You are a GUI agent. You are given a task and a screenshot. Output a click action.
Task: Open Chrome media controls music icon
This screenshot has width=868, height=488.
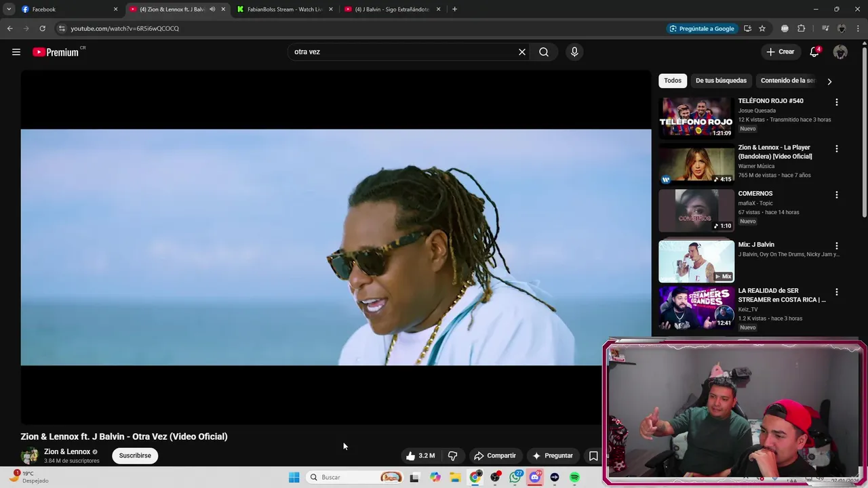click(825, 28)
